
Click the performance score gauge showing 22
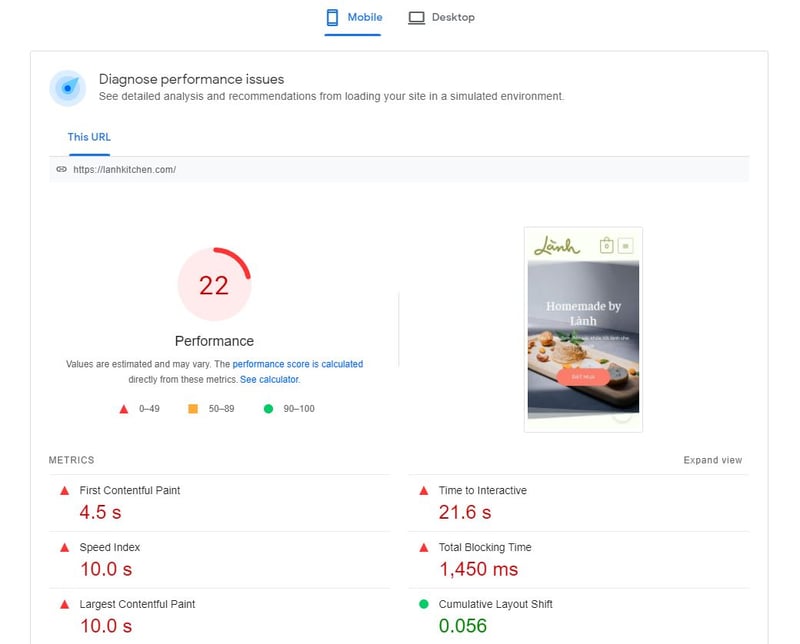pyautogui.click(x=214, y=285)
